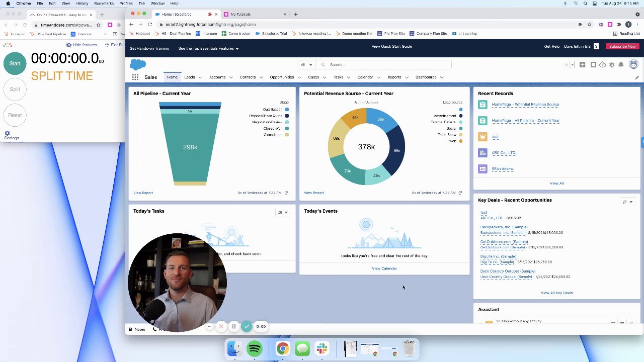Open Key Deals filter dropdown
The height and width of the screenshot is (362, 644).
pyautogui.click(x=627, y=202)
